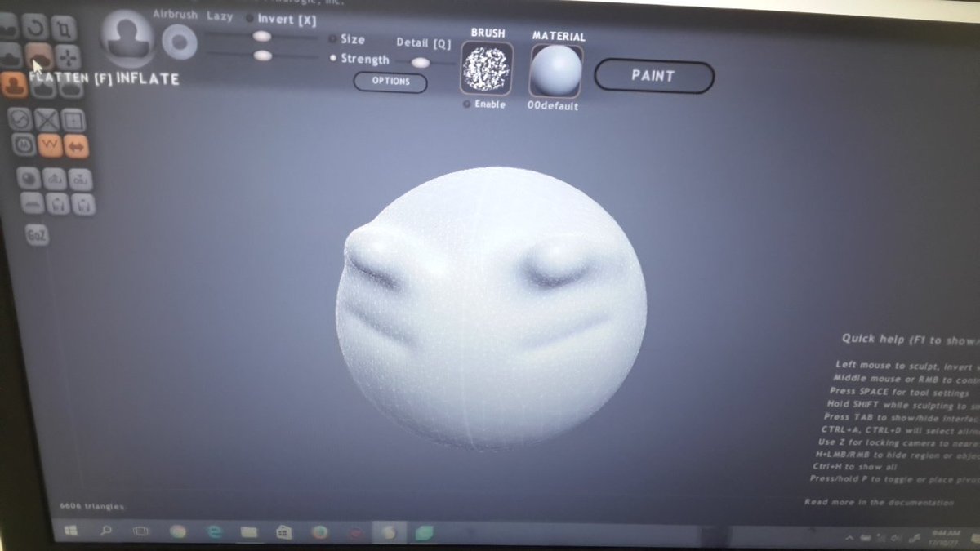
Task: Click the Save file icon
Action: [x=83, y=204]
